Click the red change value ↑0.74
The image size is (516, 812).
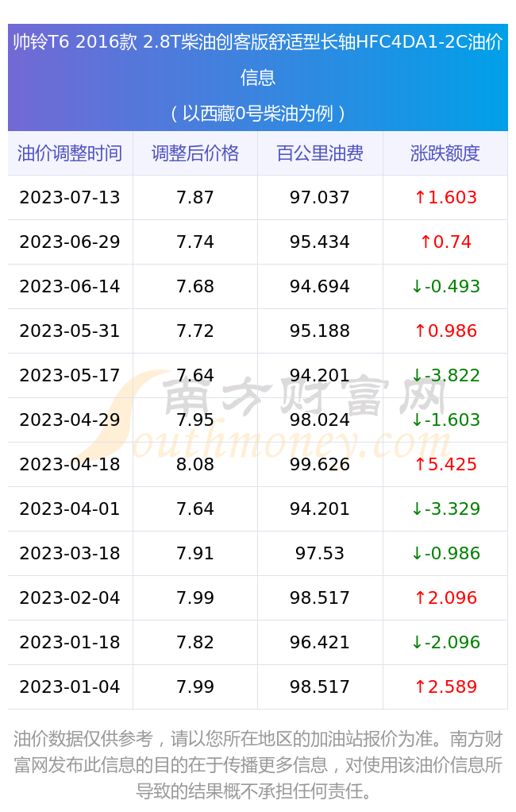pos(445,242)
